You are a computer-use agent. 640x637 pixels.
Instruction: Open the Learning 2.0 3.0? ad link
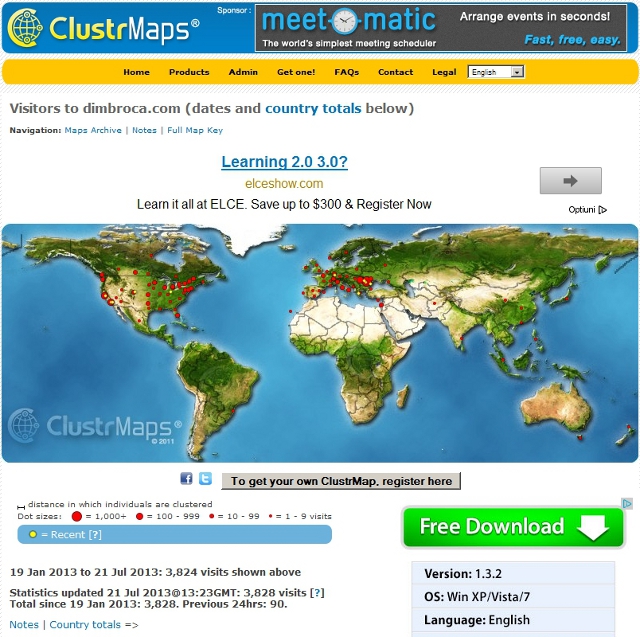click(x=284, y=162)
